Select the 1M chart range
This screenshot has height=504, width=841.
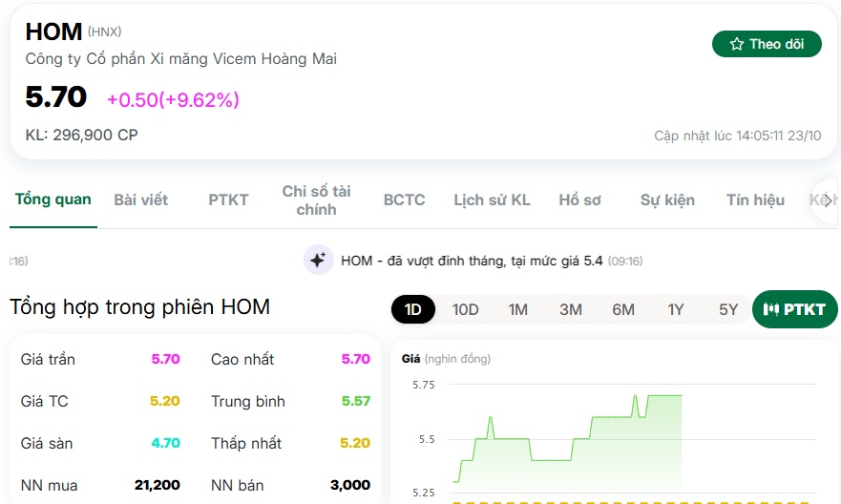point(518,309)
